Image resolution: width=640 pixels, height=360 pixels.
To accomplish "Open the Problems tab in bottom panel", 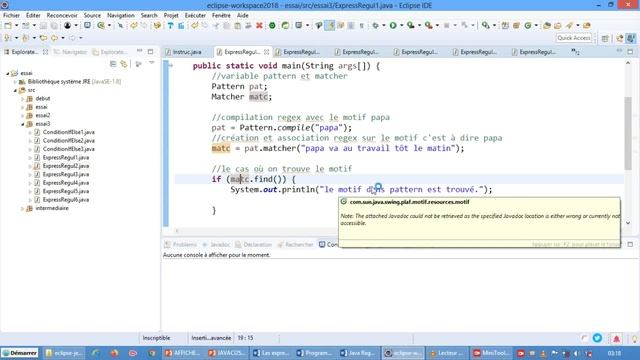I will (181, 244).
